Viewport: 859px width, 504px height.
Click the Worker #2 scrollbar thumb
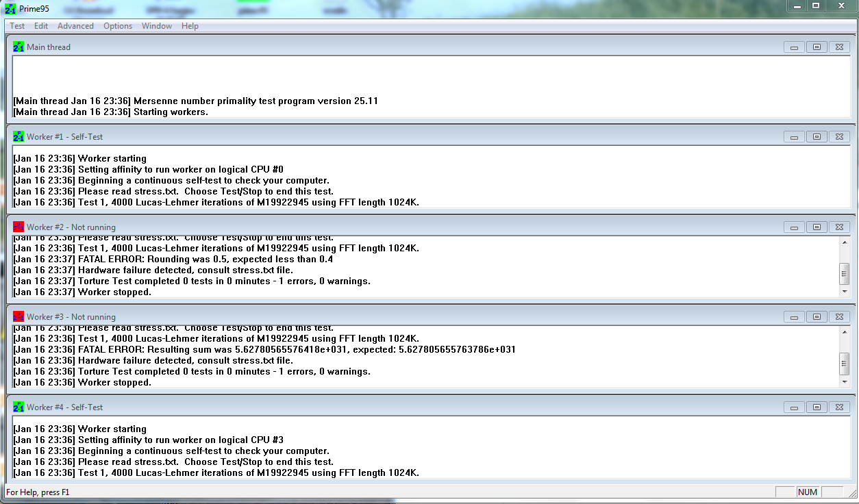click(x=844, y=275)
